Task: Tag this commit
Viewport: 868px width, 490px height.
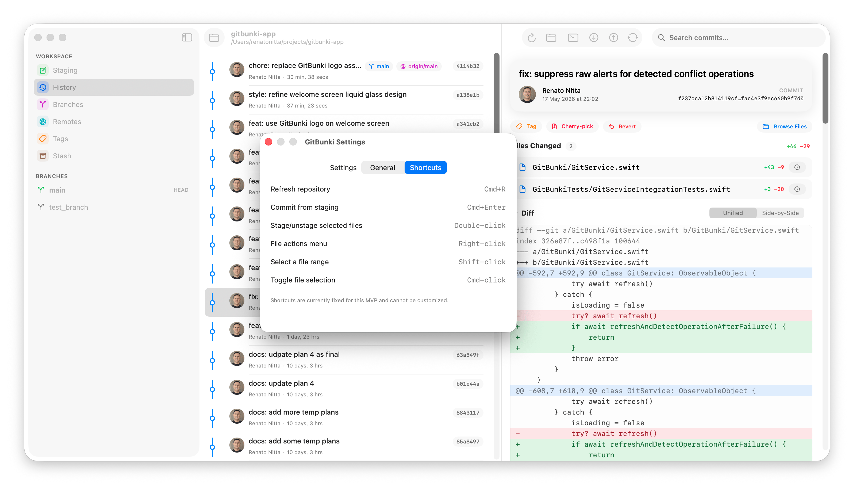Action: pyautogui.click(x=526, y=126)
